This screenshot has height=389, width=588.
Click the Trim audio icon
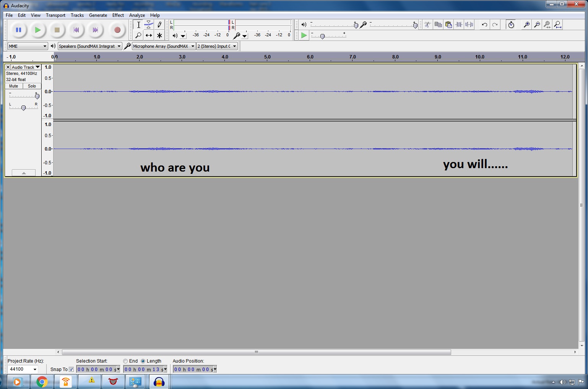click(x=459, y=25)
